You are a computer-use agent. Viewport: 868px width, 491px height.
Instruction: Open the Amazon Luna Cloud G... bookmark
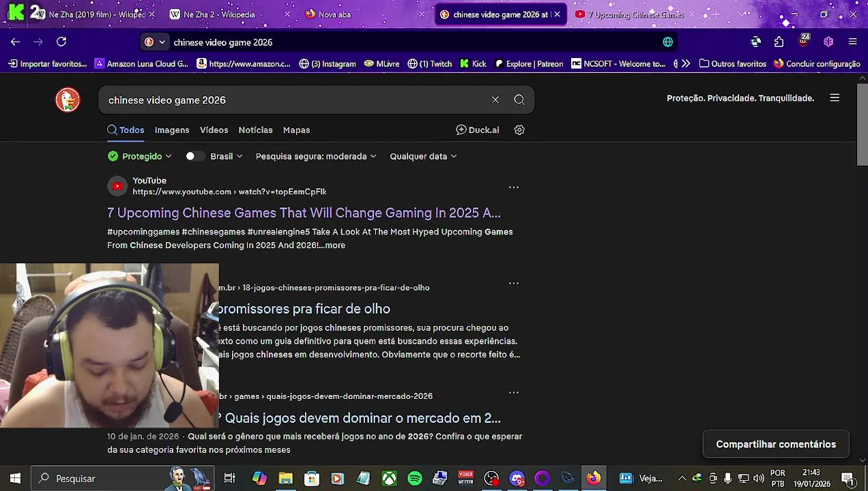pyautogui.click(x=141, y=63)
